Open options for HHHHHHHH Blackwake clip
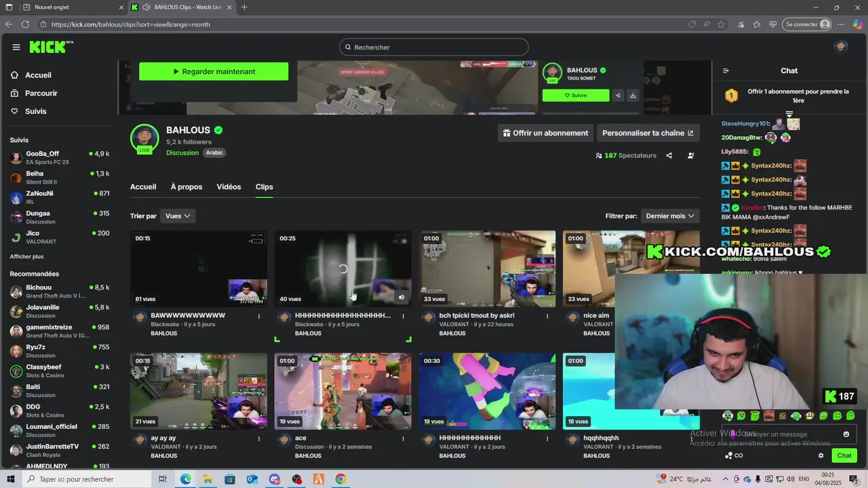This screenshot has height=488, width=868. tap(403, 316)
